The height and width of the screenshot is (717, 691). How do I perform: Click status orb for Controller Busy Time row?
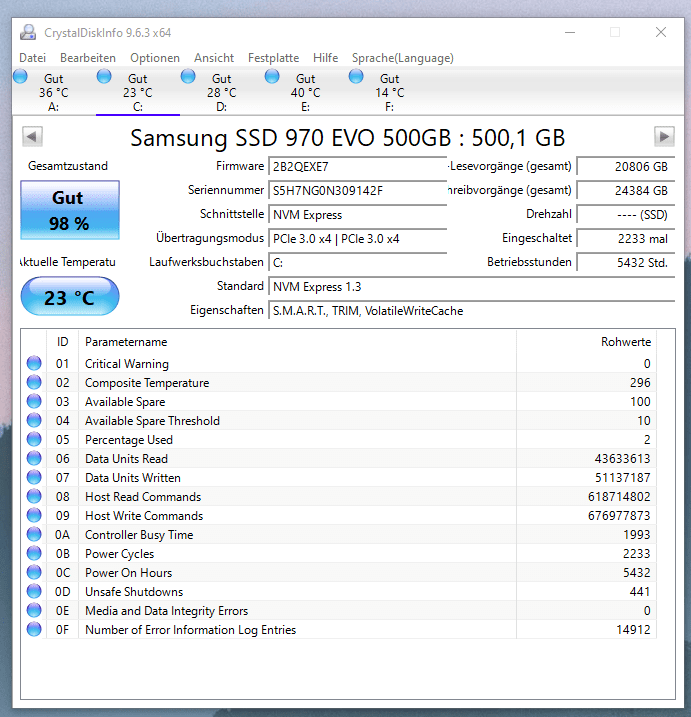pyautogui.click(x=34, y=534)
